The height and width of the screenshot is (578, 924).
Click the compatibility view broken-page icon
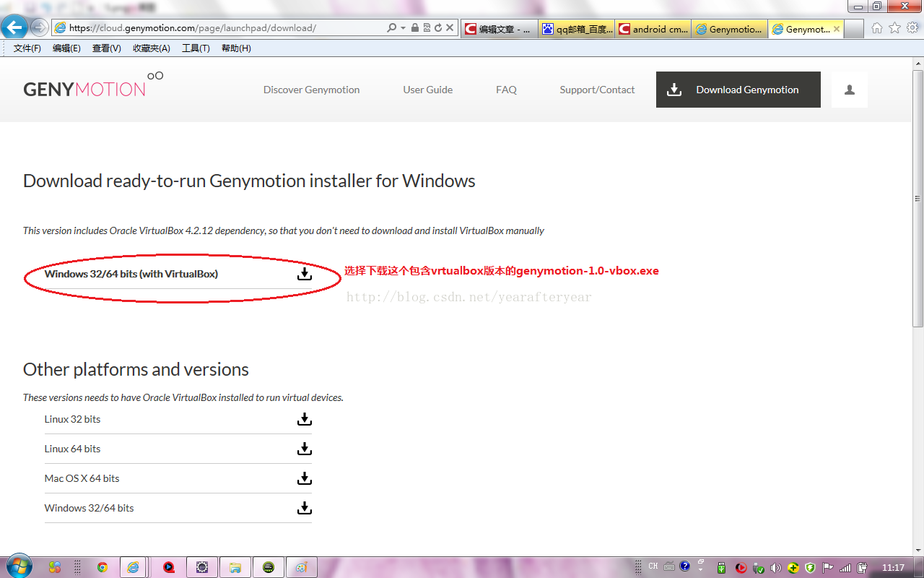[x=426, y=28]
